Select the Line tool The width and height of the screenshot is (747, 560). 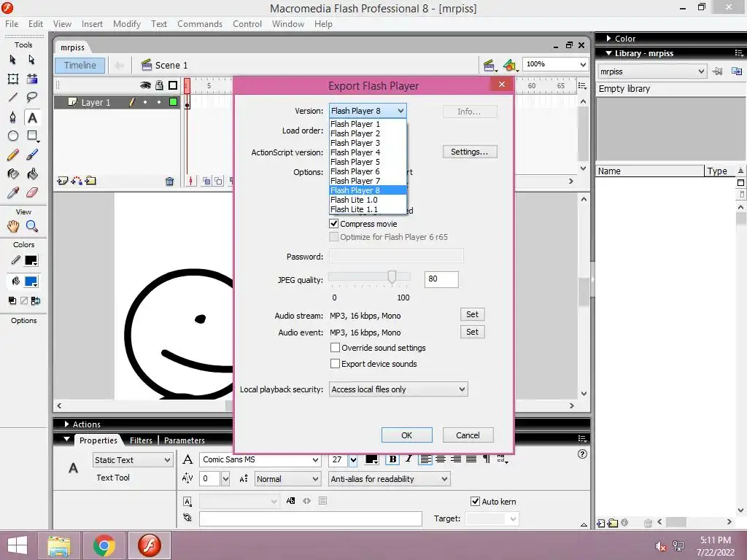pos(13,98)
